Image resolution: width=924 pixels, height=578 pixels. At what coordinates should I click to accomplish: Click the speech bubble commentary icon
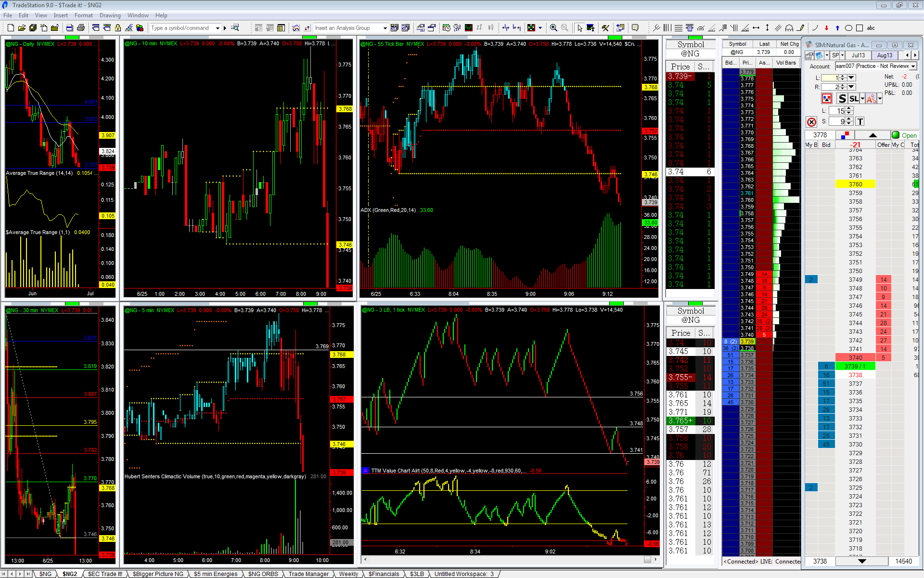click(635, 28)
